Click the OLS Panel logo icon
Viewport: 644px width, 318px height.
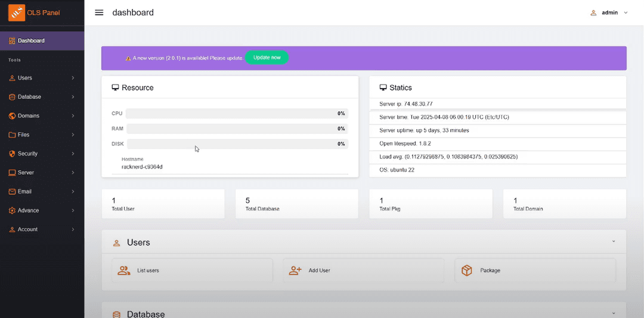pos(17,13)
